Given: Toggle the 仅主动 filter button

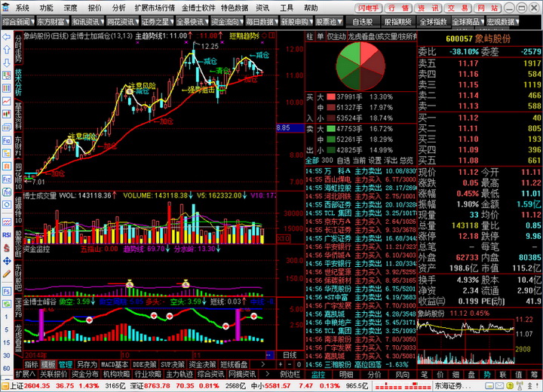Looking at the screenshot, I should 336,37.
